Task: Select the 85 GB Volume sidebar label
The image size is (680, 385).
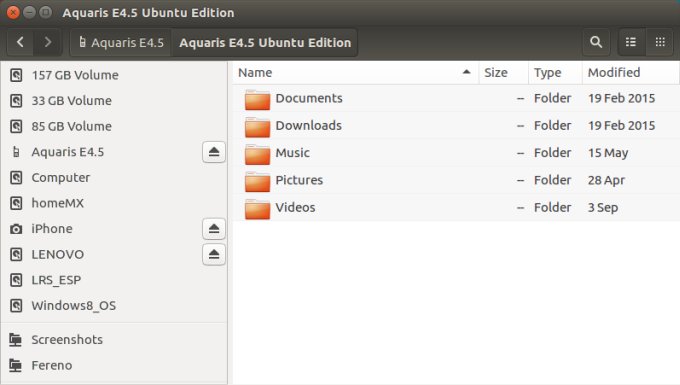Action: 72,126
